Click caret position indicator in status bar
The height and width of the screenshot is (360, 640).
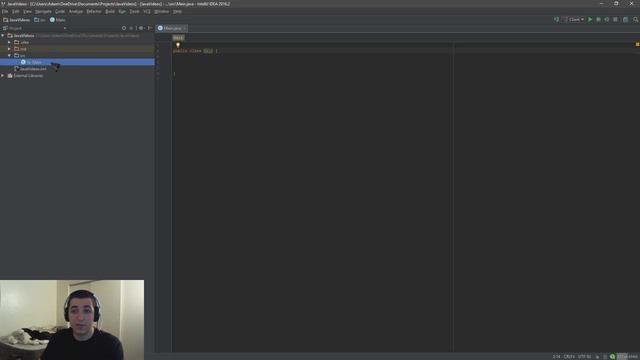click(556, 357)
